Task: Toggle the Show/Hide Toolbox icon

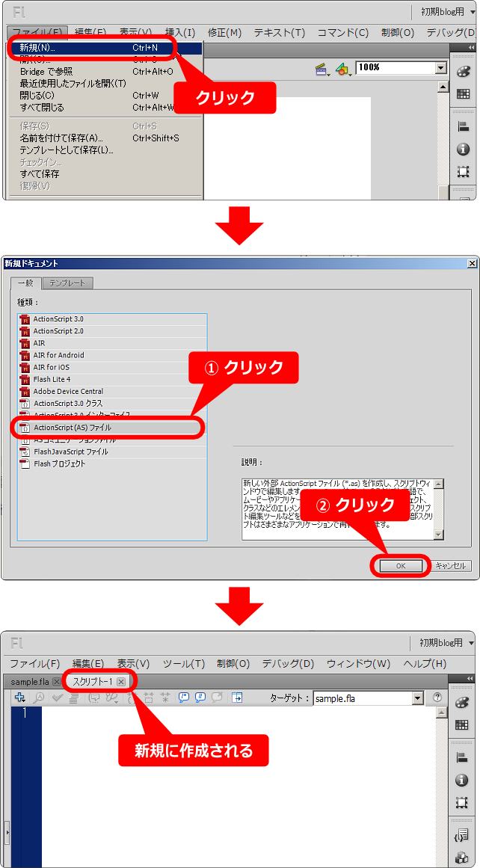Action: tap(238, 698)
